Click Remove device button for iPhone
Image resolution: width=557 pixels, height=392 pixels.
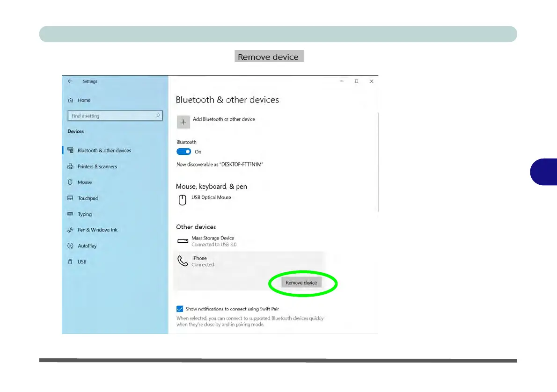tap(301, 283)
